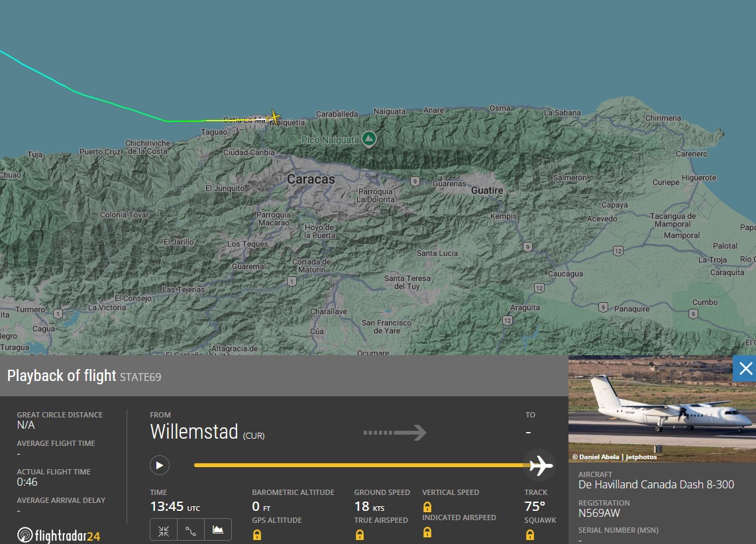Close the flight playback panel
The width and height of the screenshot is (756, 544).
coord(745,368)
